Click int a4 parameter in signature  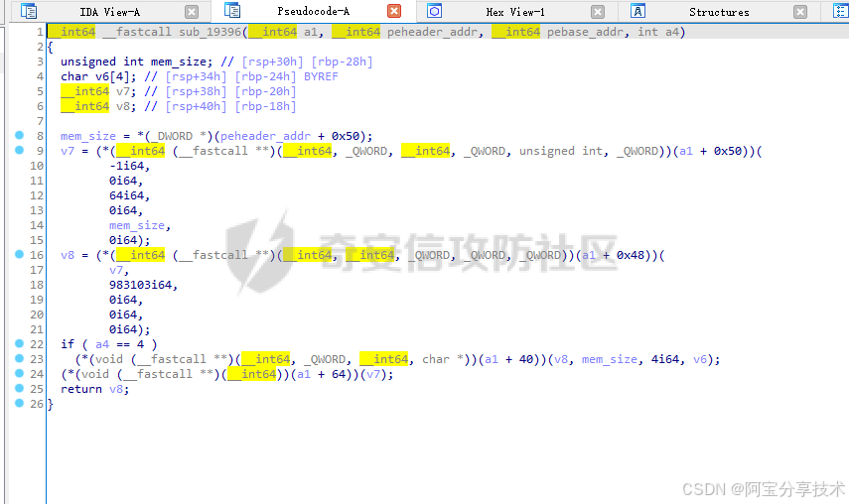click(x=658, y=32)
